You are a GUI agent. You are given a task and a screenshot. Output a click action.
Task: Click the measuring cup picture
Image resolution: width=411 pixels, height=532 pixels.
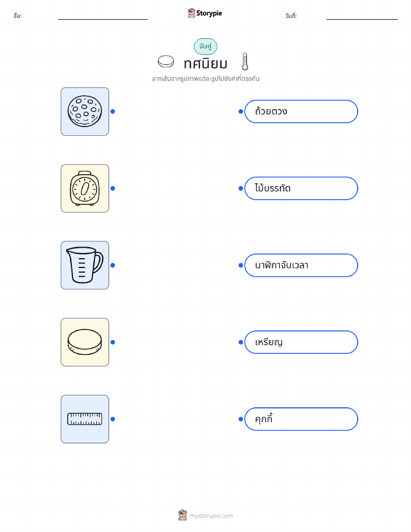pyautogui.click(x=85, y=265)
